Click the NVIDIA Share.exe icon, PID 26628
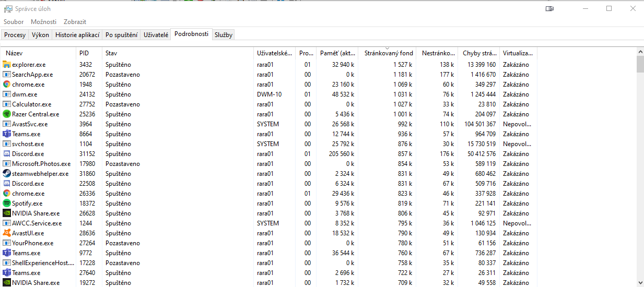644x287 pixels. pyautogui.click(x=7, y=213)
